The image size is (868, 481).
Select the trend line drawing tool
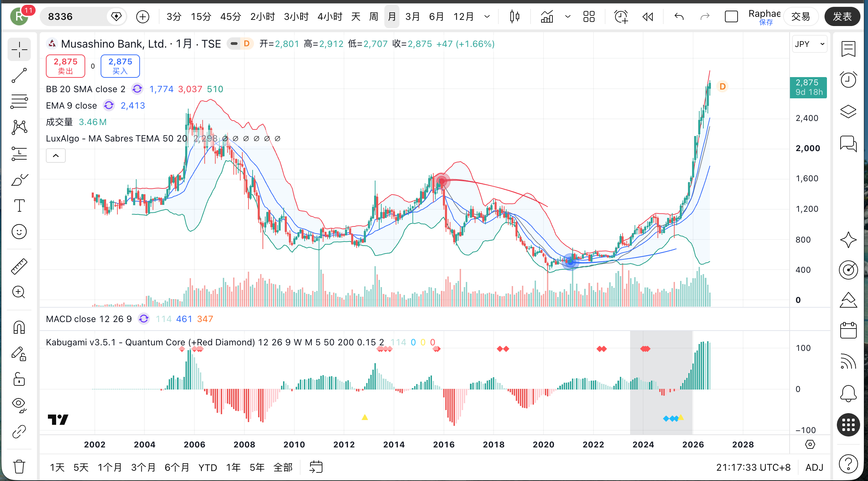pos(19,75)
